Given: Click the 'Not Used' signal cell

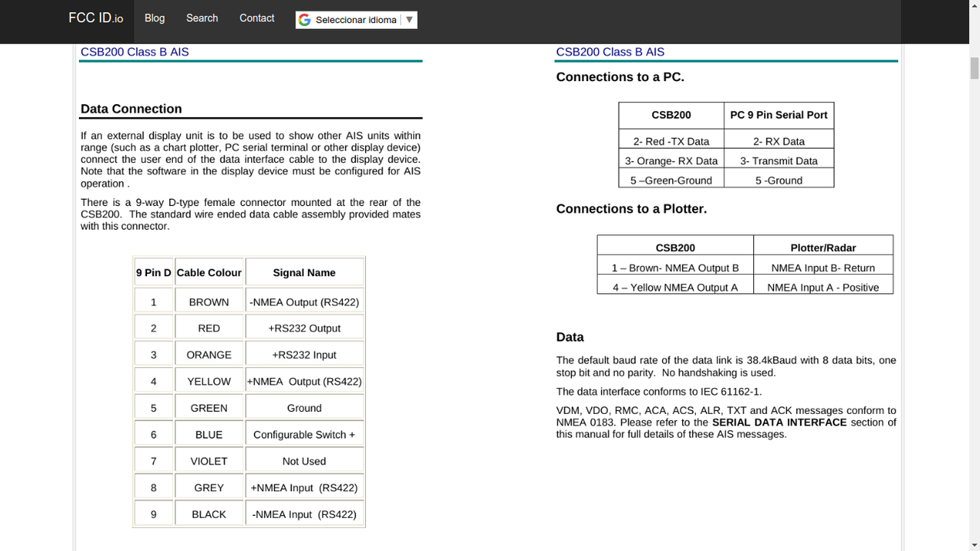Looking at the screenshot, I should tap(304, 461).
